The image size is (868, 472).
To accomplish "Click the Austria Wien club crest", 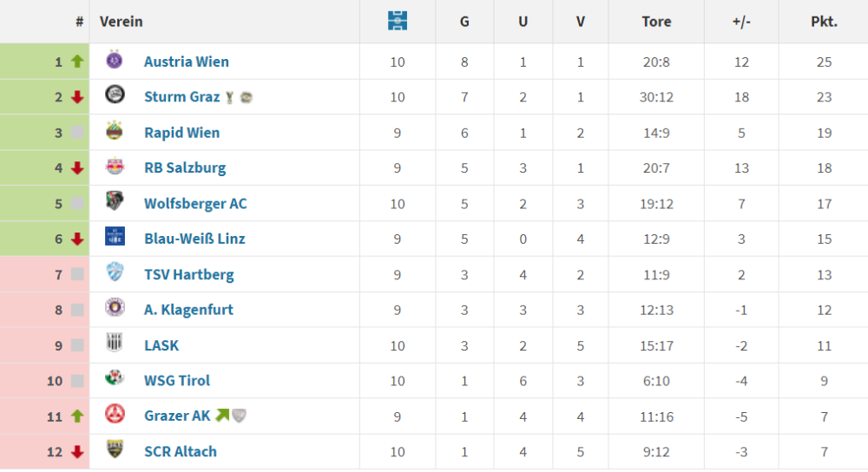I will point(115,61).
